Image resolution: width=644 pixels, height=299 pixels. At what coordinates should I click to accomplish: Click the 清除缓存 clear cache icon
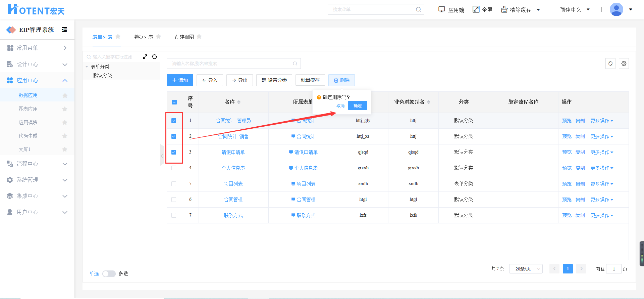pyautogui.click(x=504, y=9)
